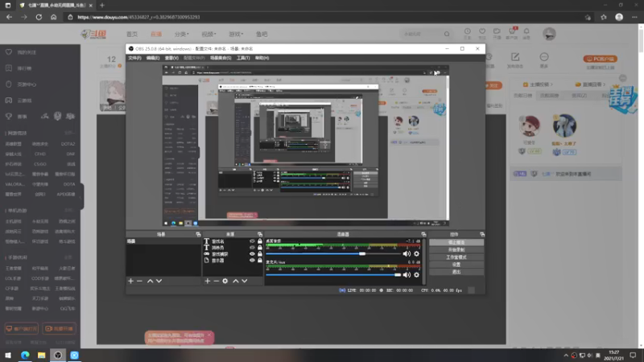Screen dimensions: 644x362
Task: Open 麦克风/Aux mixer settings gear
Action: (416, 274)
